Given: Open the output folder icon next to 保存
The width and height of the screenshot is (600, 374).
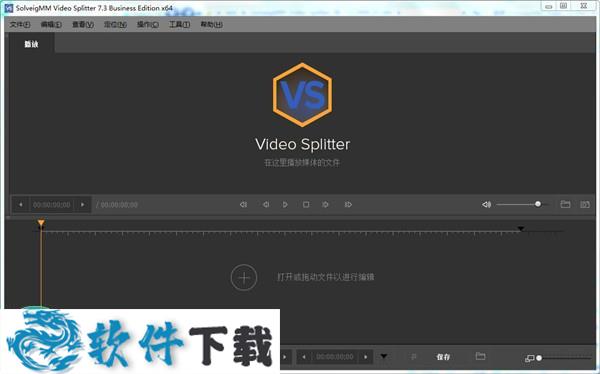Looking at the screenshot, I should click(x=480, y=356).
